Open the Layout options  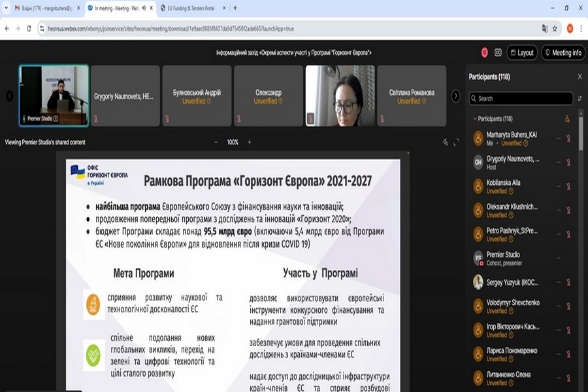(x=521, y=52)
